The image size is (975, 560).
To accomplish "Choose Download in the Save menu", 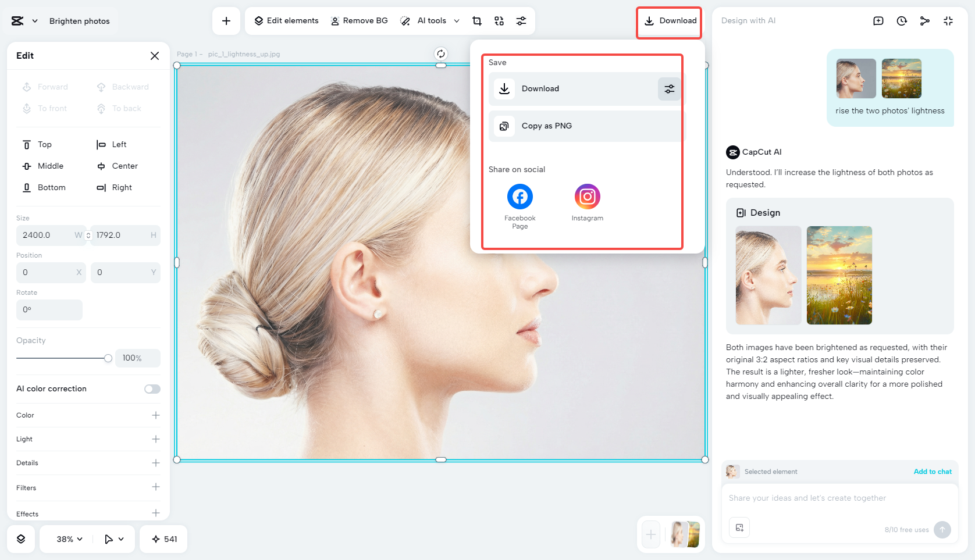I will (x=587, y=89).
